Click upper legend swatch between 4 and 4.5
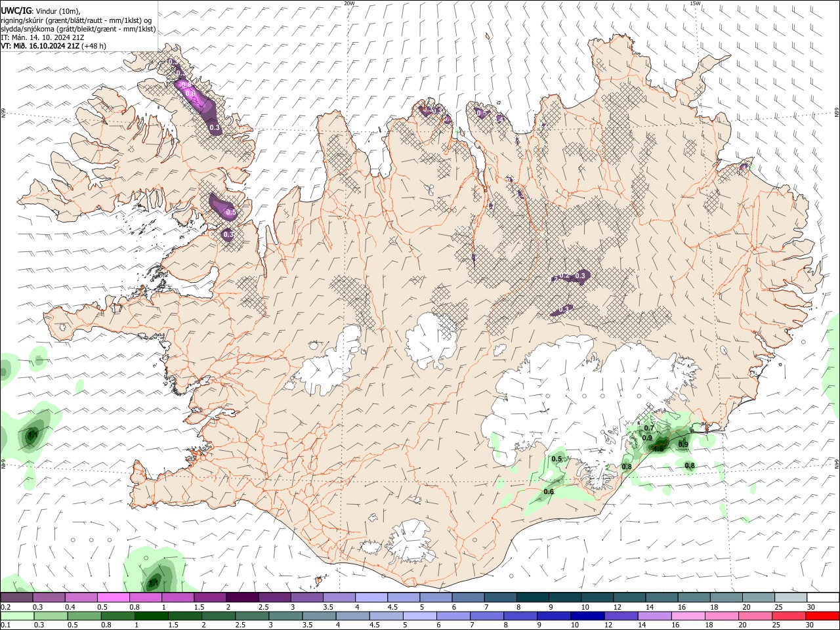 (371, 597)
